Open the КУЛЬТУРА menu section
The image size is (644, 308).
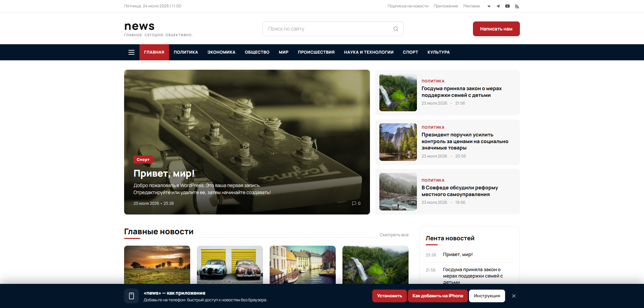(x=439, y=52)
